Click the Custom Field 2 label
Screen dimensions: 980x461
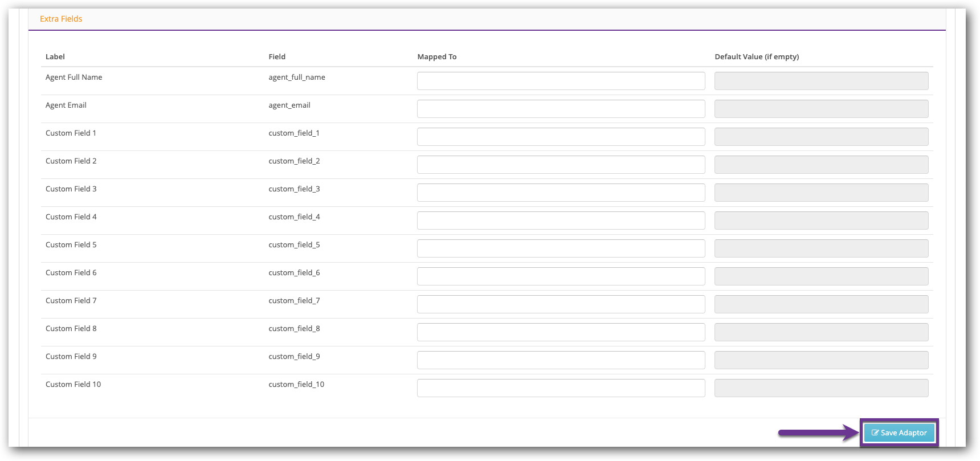pyautogui.click(x=71, y=161)
